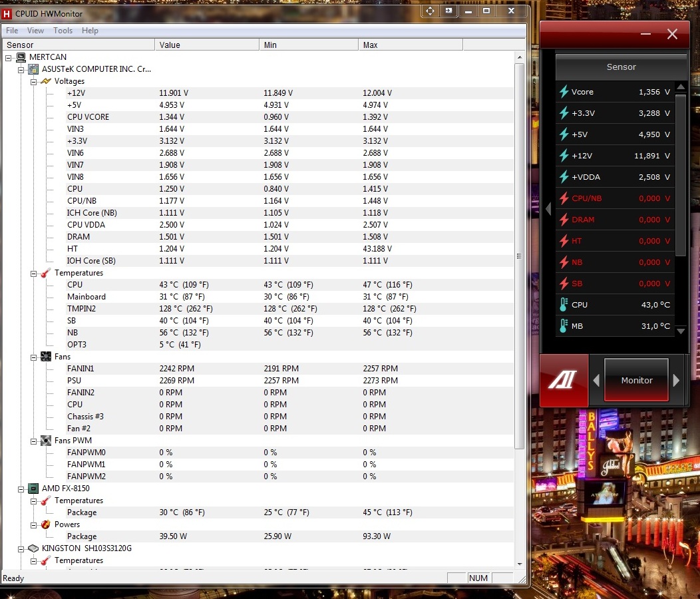The width and height of the screenshot is (700, 599).
Task: Click the MB temperature thermometer icon
Action: point(564,326)
